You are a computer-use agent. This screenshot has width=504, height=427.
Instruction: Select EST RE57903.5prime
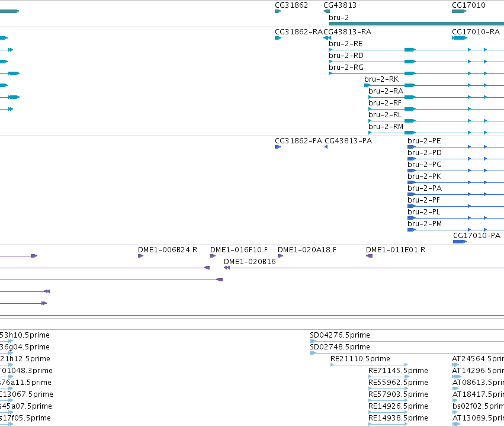click(398, 394)
